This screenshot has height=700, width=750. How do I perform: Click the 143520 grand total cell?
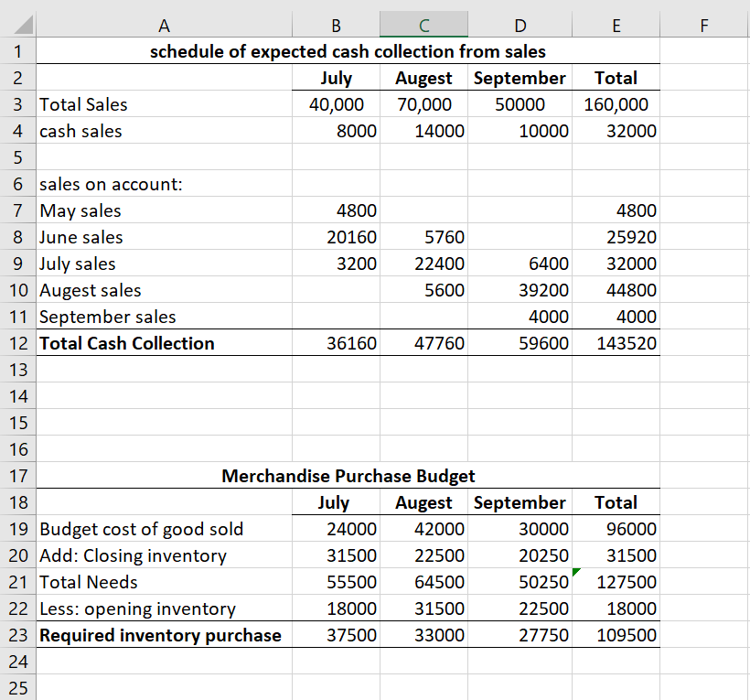click(x=616, y=343)
